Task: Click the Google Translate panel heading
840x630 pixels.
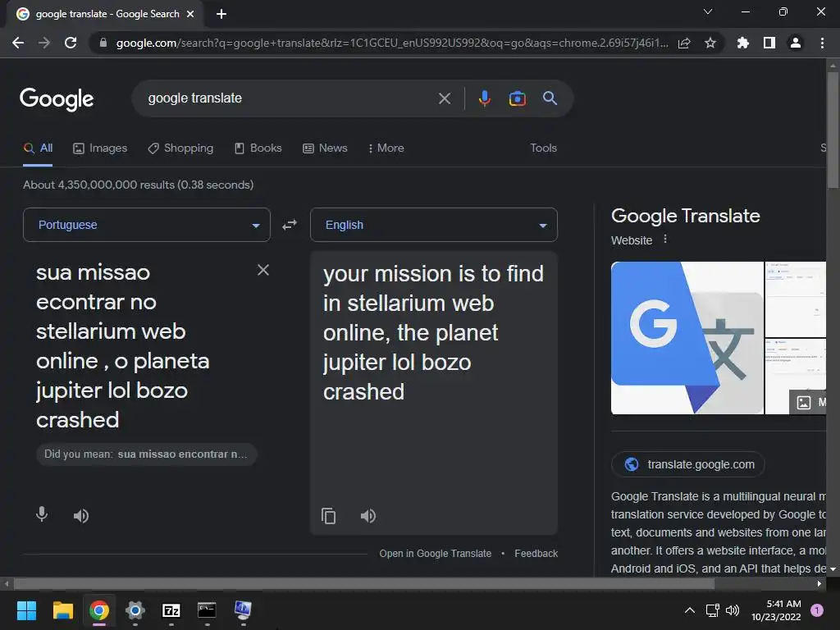Action: pyautogui.click(x=685, y=216)
